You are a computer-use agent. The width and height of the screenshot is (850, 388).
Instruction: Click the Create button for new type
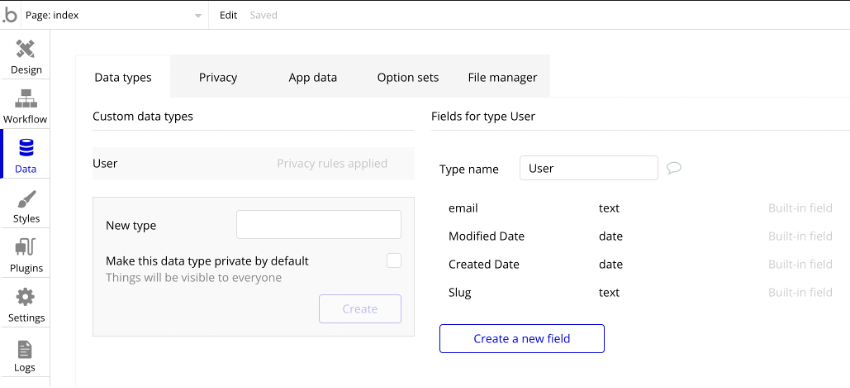coord(360,309)
